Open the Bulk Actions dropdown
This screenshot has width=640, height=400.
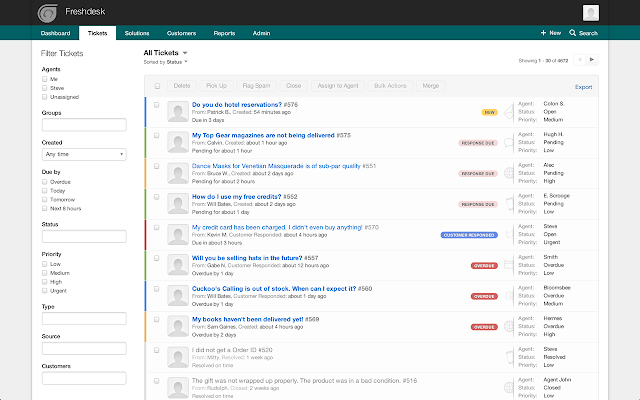point(390,86)
